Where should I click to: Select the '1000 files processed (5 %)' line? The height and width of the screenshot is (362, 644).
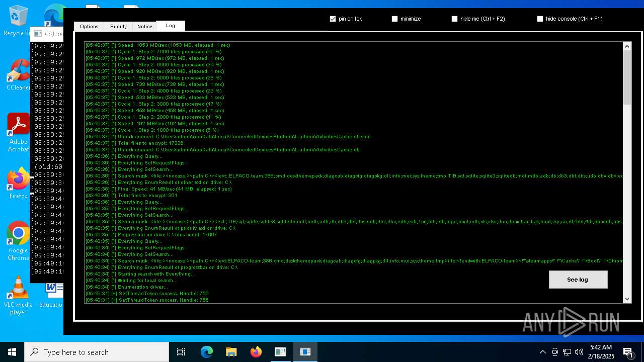(152, 130)
